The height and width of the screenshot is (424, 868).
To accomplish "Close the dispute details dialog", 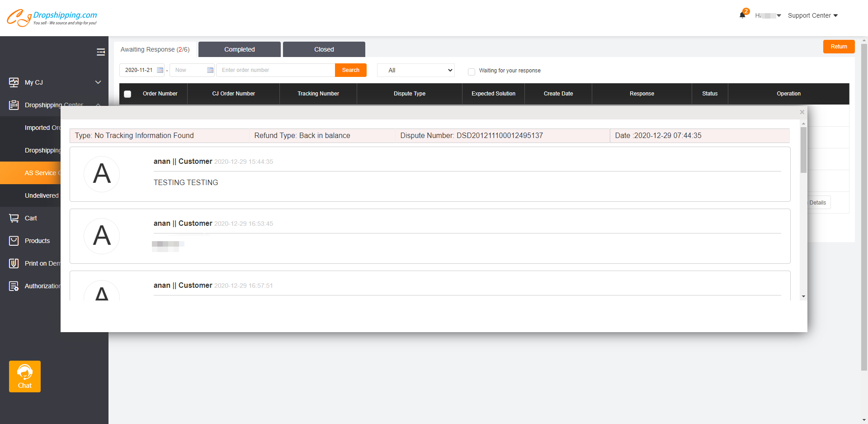I will click(802, 112).
